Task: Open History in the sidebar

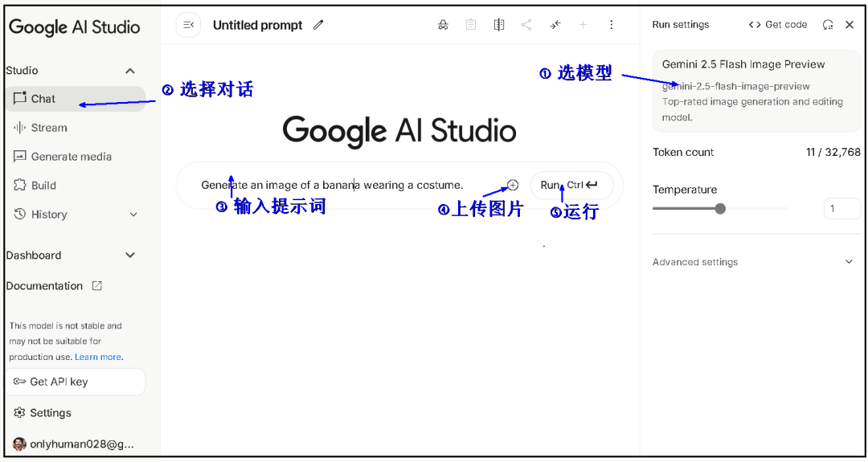Action: click(x=76, y=215)
